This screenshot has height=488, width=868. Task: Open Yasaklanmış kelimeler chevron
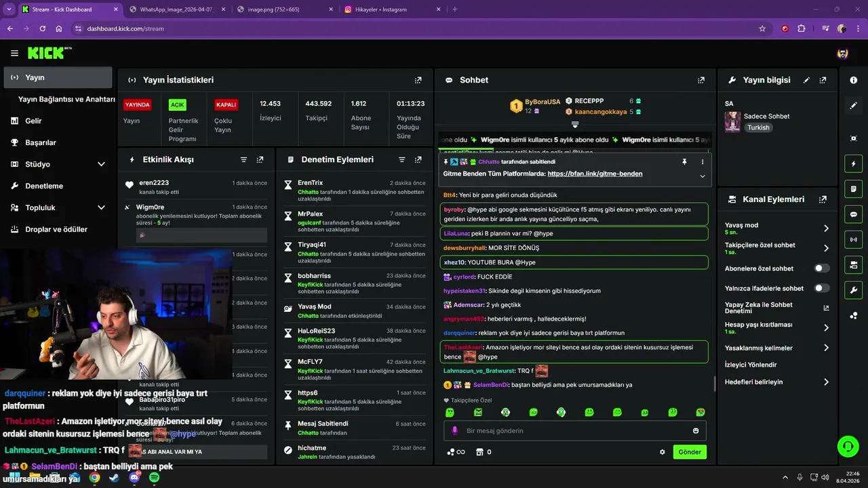pos(826,348)
